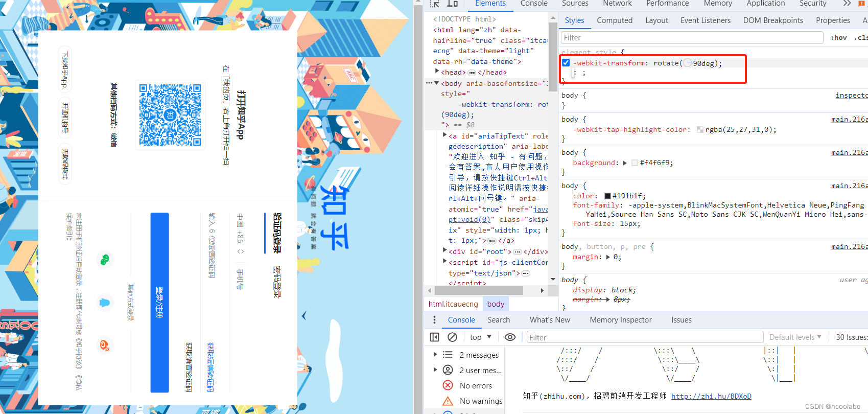Expand the script js-clientConfig node
The height and width of the screenshot is (414, 868).
445,262
